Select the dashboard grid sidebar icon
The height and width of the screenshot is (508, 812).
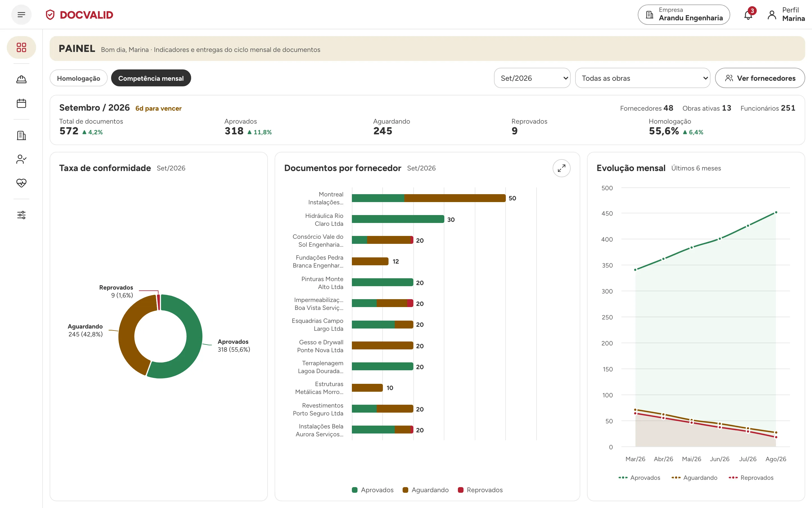pos(21,47)
